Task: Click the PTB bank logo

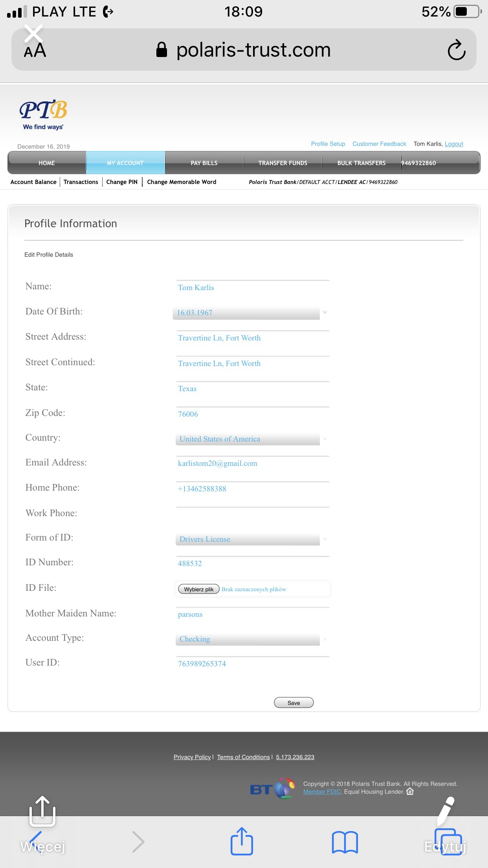Action: point(43,115)
